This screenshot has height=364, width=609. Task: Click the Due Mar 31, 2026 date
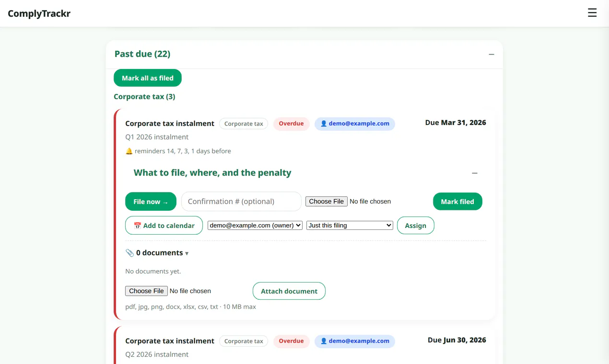[456, 123]
